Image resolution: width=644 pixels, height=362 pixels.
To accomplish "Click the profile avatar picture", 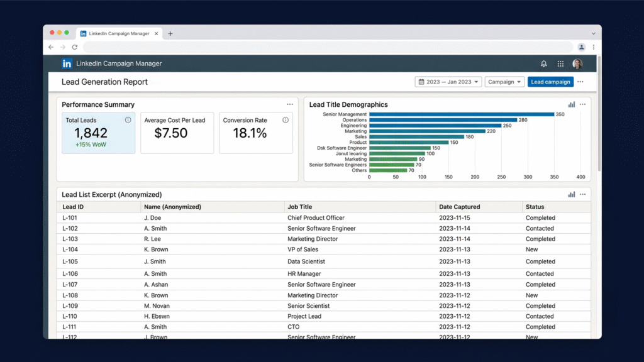I will (577, 63).
